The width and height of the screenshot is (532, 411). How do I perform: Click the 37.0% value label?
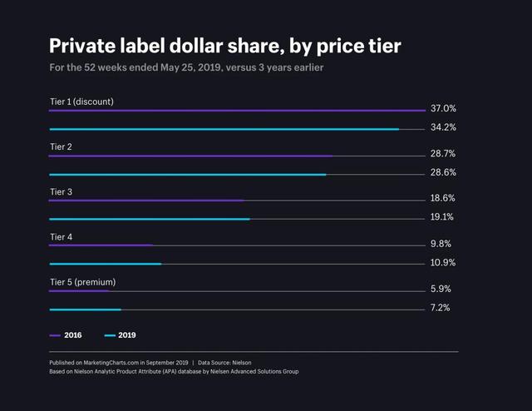click(x=443, y=109)
